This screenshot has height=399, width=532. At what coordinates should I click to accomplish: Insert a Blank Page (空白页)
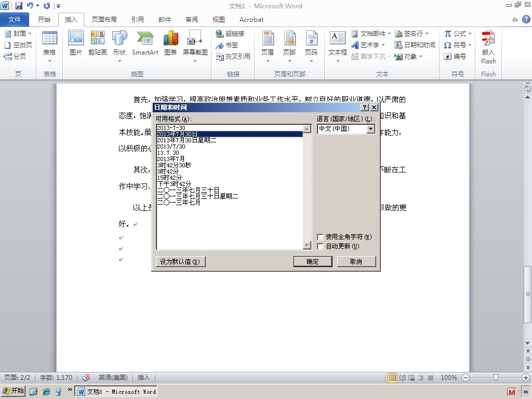(x=18, y=45)
